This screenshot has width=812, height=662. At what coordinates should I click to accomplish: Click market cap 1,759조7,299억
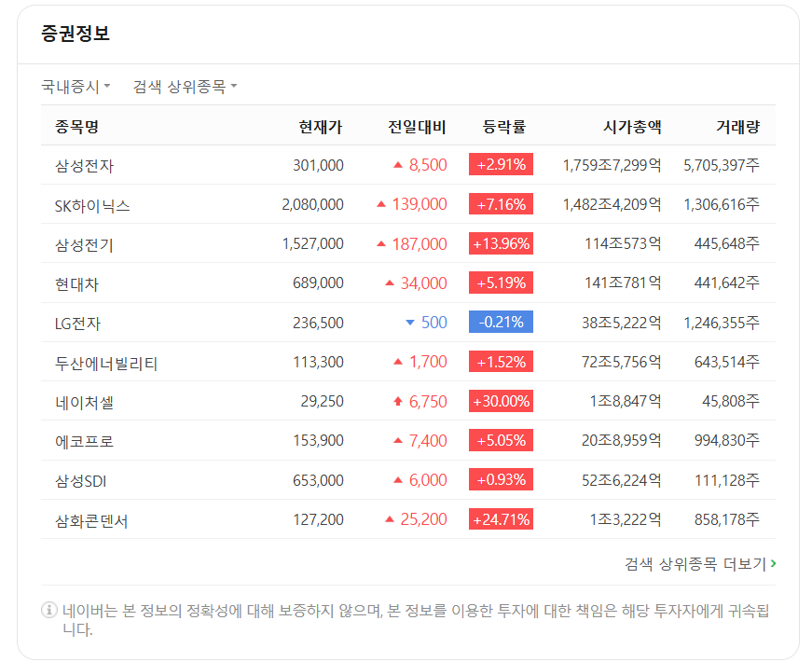(612, 165)
